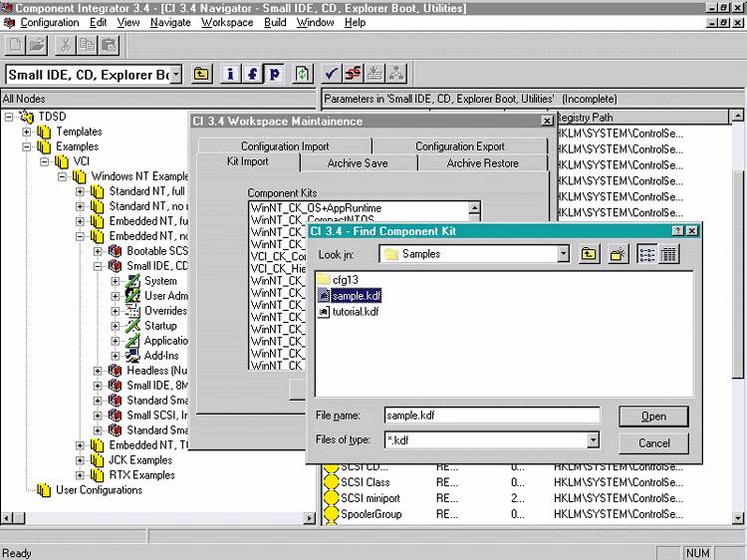
Task: Click the Create New Folder icon
Action: pos(619,254)
